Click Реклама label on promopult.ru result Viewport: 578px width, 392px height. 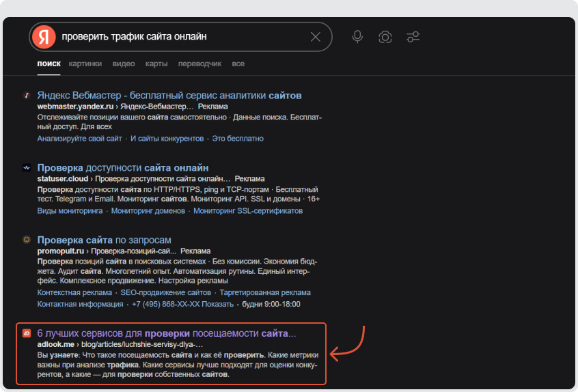[x=195, y=251]
